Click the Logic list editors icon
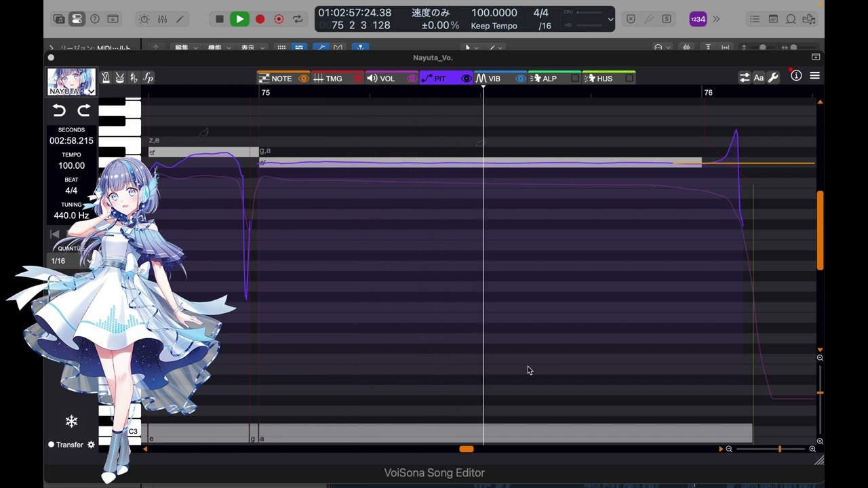This screenshot has height=488, width=868. (755, 19)
